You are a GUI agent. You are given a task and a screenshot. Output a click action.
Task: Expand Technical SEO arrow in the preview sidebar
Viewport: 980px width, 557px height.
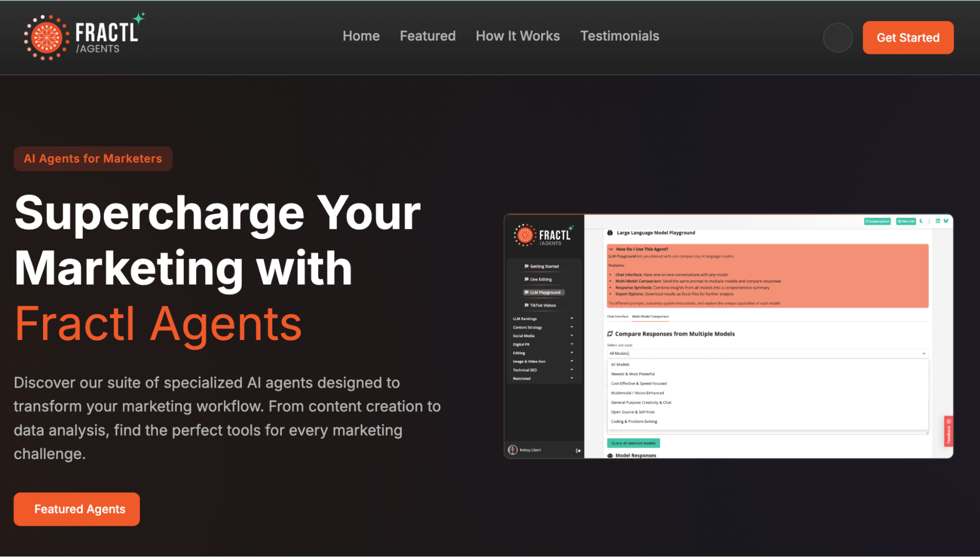pos(572,370)
